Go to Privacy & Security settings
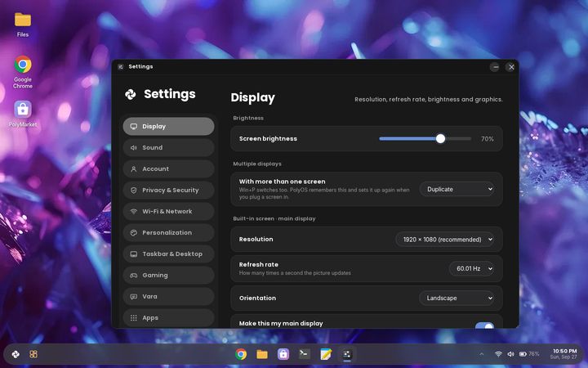Image resolution: width=588 pixels, height=368 pixels. pos(169,190)
